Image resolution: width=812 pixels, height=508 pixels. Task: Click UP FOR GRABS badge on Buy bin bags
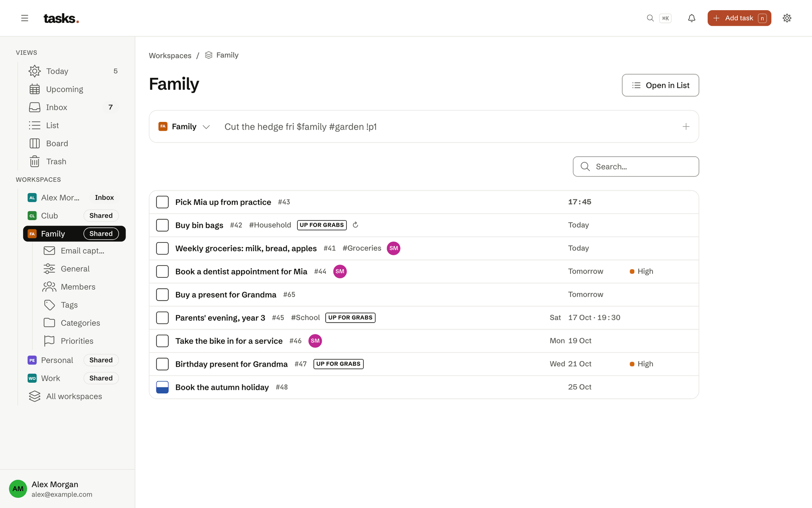(x=322, y=225)
